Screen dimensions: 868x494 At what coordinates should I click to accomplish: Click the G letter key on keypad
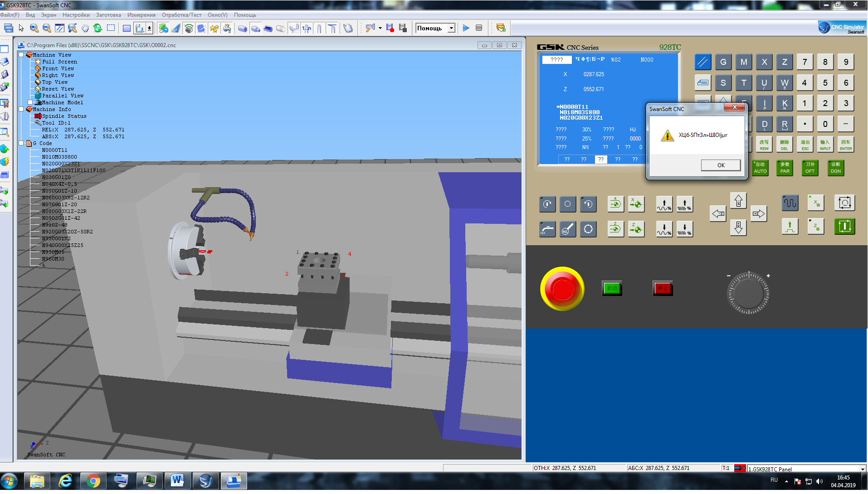tap(723, 62)
